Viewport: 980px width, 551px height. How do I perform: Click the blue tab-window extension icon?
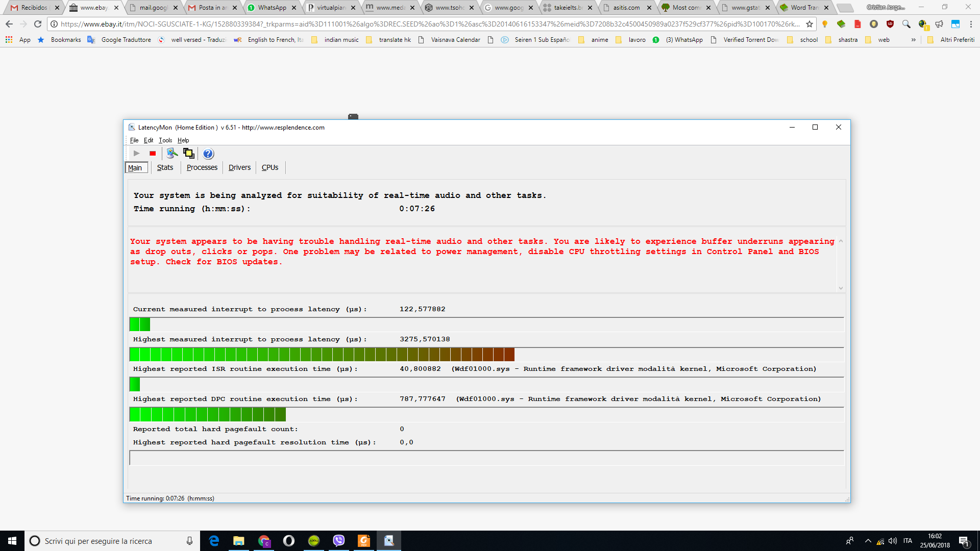(x=955, y=24)
